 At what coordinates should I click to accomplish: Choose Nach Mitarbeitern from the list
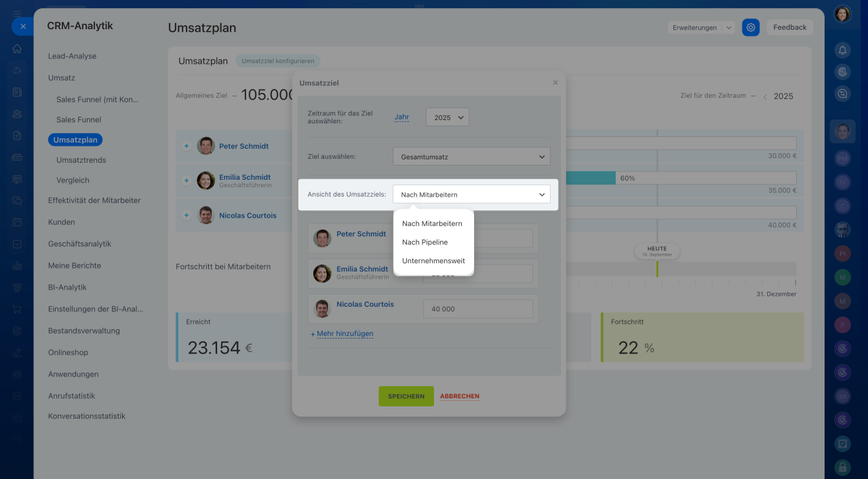click(432, 223)
